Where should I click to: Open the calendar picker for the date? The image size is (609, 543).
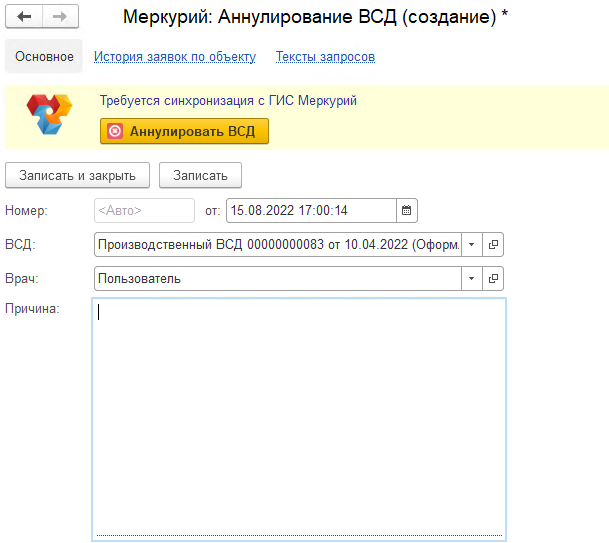click(406, 210)
